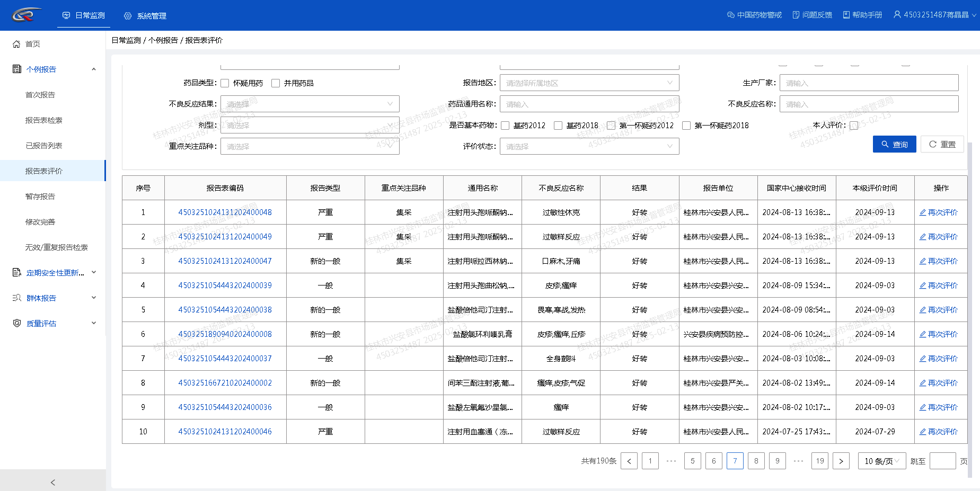The image size is (980, 491).
Task: Open the 10 条/页 page size selector
Action: pyautogui.click(x=881, y=461)
